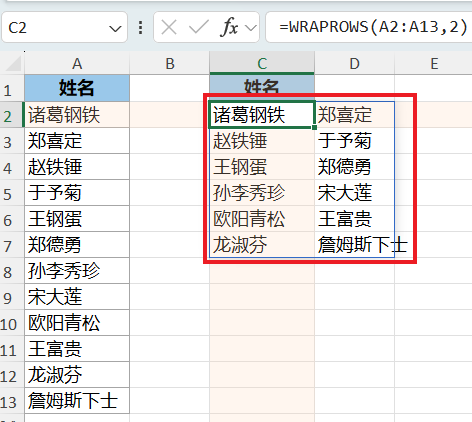The image size is (472, 422).
Task: Click cell C3 containing 赵铁锤
Action: (262, 141)
